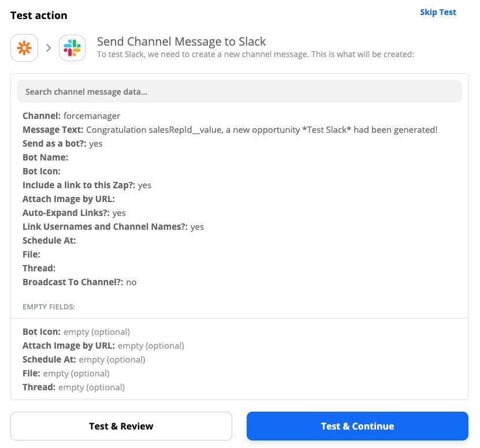480x448 pixels.
Task: Select the Broadcast To Channel row
Action: click(x=80, y=282)
